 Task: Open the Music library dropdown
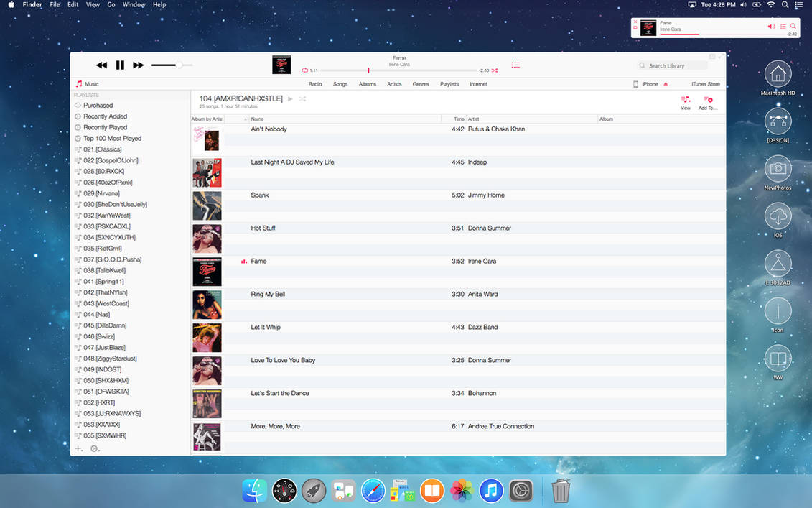click(x=87, y=84)
